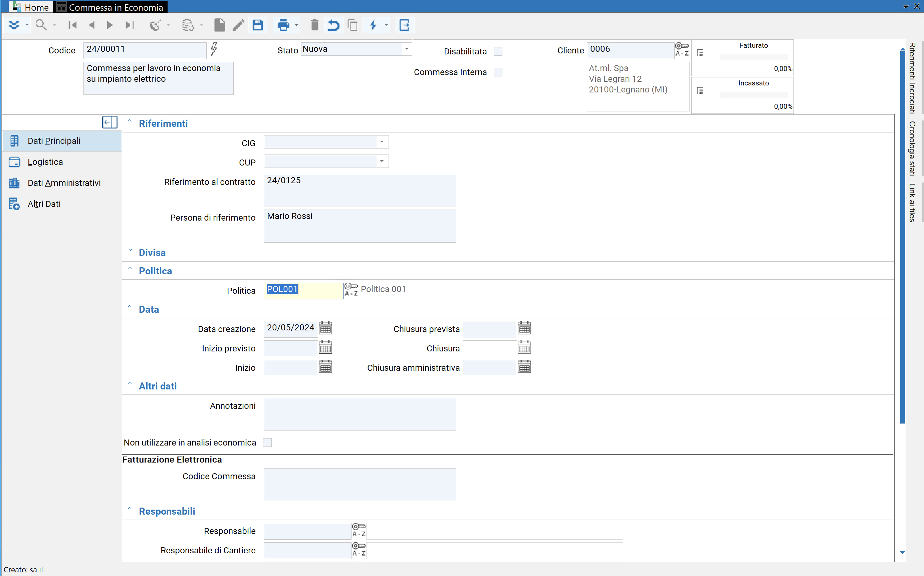The width and height of the screenshot is (924, 576).
Task: Toggle the Disabilitata checkbox
Action: click(x=498, y=51)
